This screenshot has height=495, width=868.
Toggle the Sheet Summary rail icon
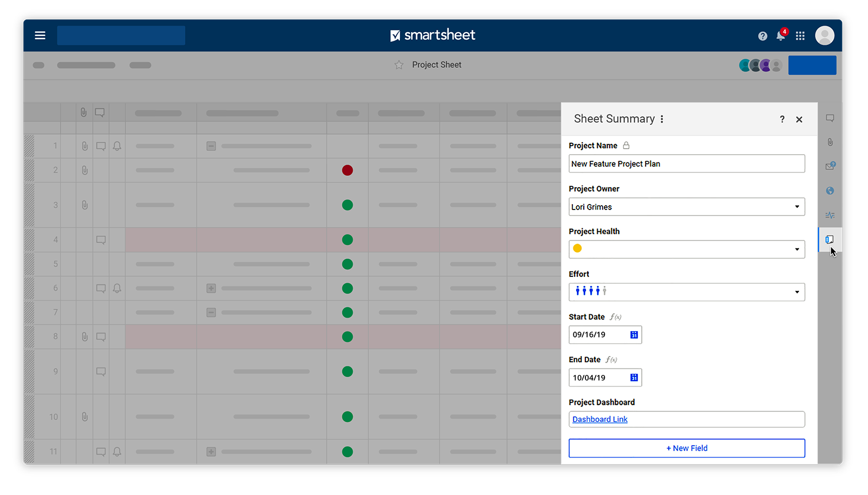pos(829,239)
